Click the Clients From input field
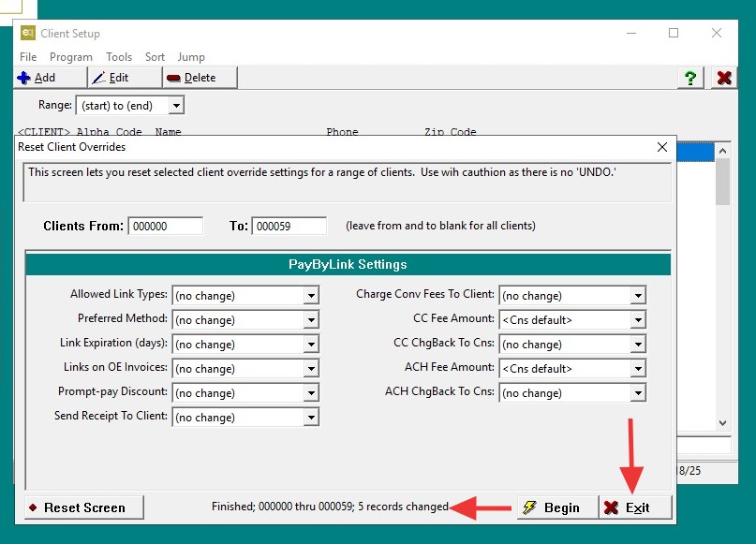The width and height of the screenshot is (756, 544). pos(166,226)
